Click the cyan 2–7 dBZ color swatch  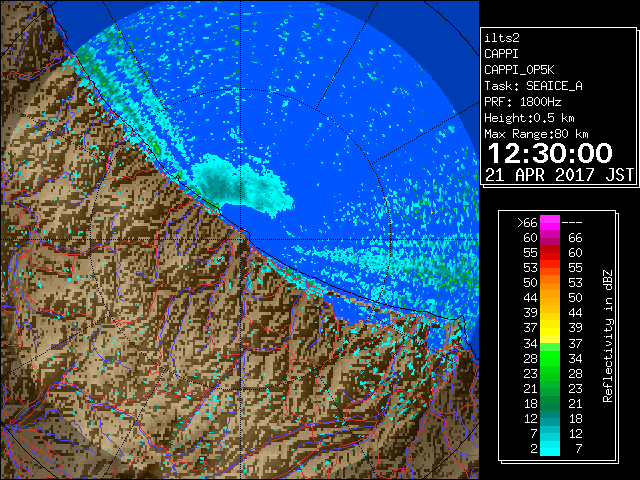(550, 448)
